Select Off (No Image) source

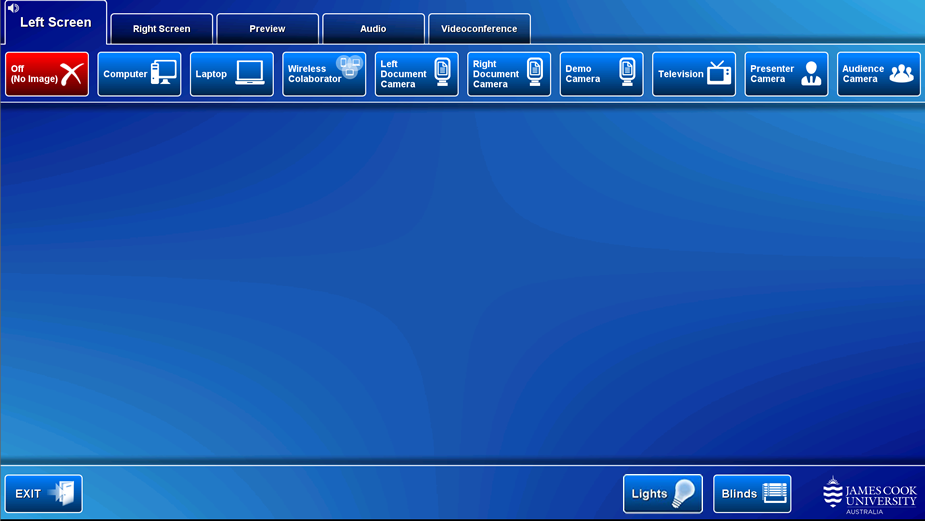pyautogui.click(x=47, y=74)
